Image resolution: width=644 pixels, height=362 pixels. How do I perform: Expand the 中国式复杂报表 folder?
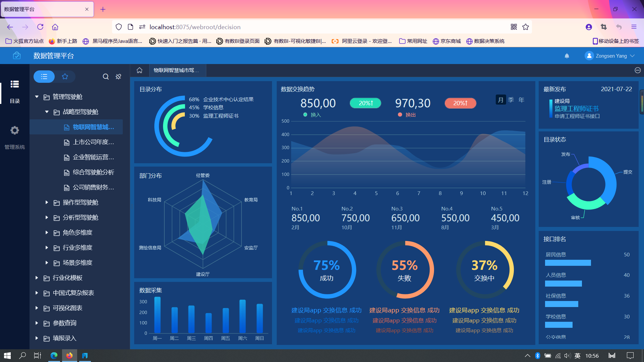point(37,293)
